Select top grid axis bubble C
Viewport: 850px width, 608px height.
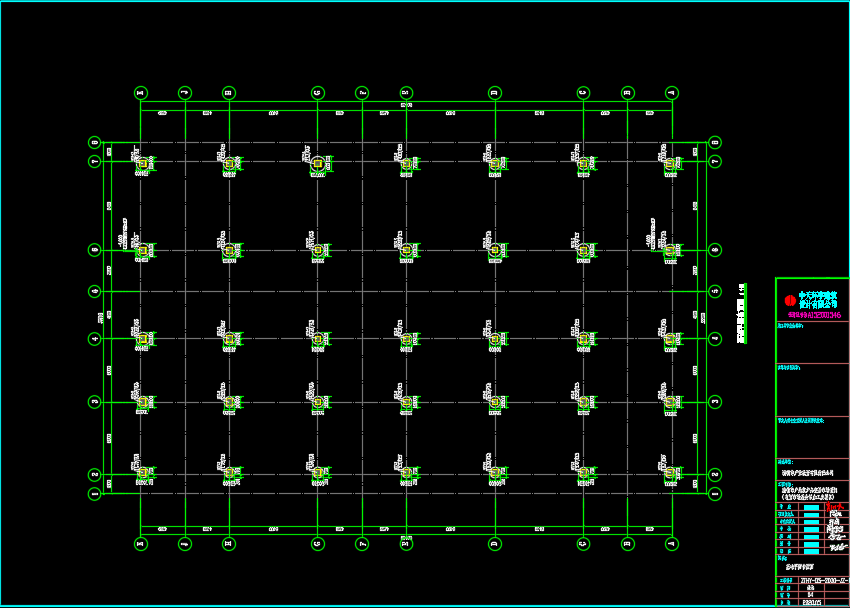pos(583,93)
